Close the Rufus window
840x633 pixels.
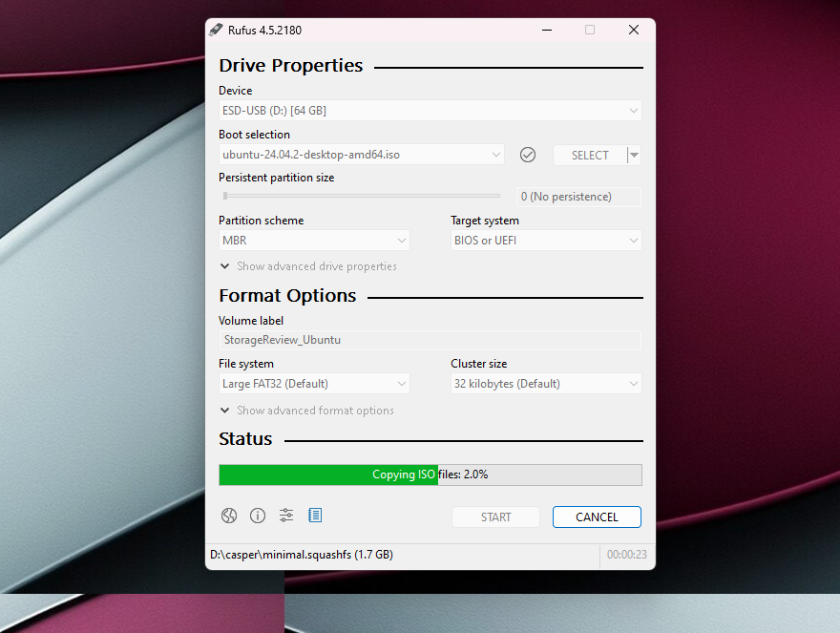click(x=634, y=30)
